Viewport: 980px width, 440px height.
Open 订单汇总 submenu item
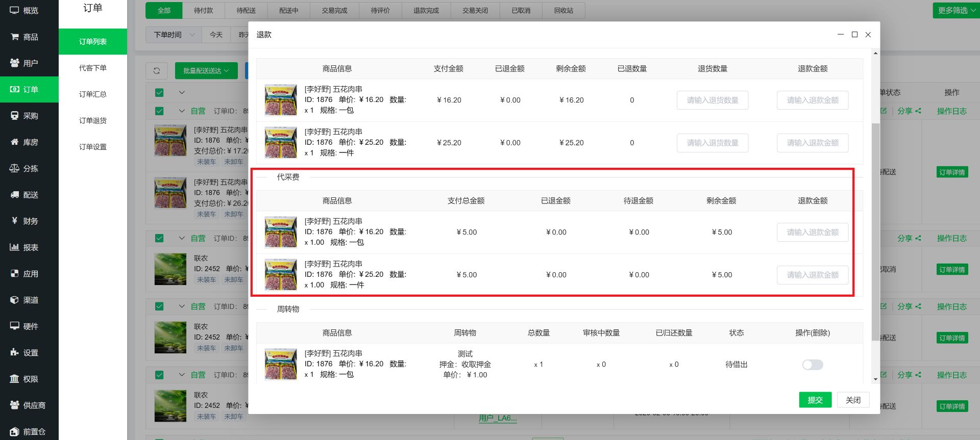[x=93, y=94]
